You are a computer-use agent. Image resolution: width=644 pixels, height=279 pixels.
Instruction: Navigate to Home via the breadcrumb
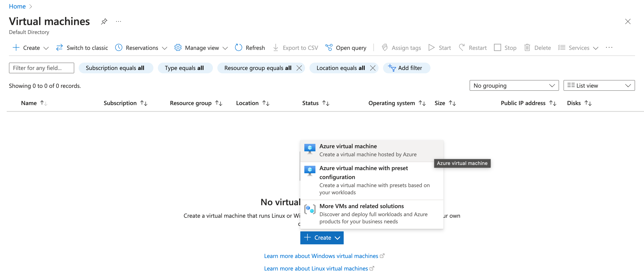point(17,6)
